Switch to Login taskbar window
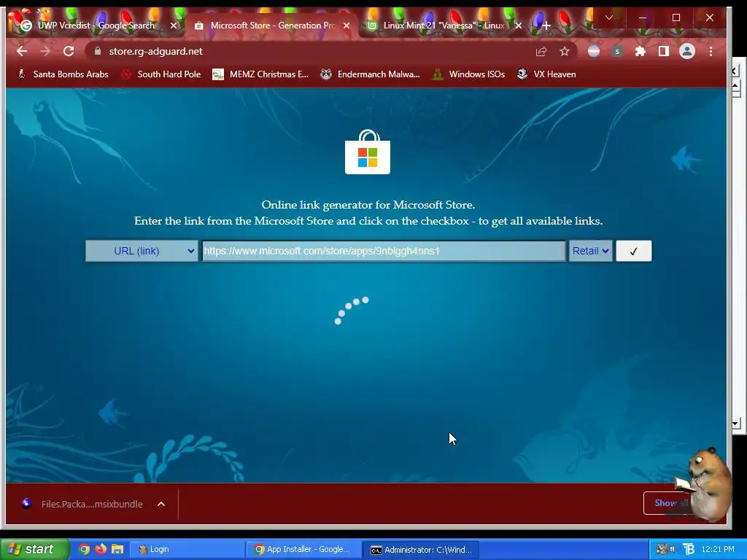 coord(187,550)
